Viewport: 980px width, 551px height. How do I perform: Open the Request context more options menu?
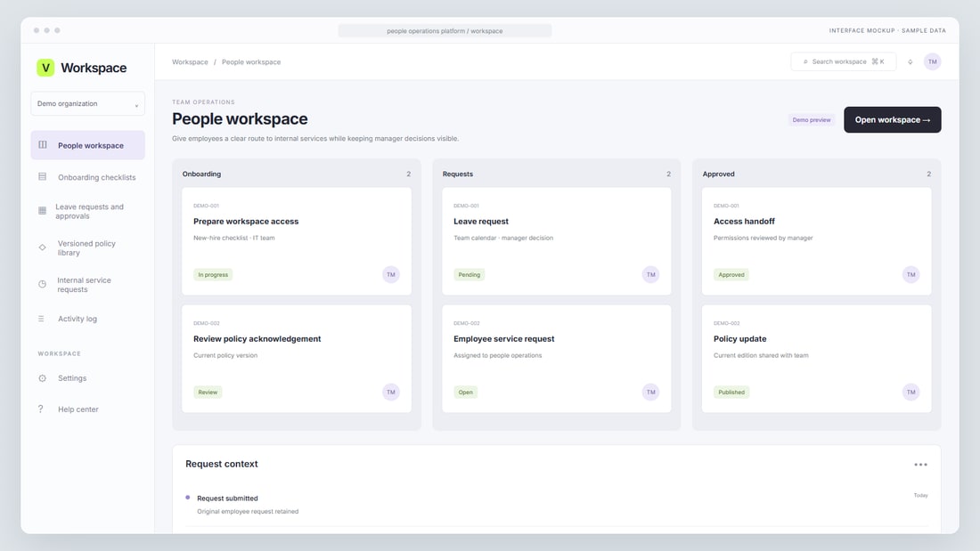[x=920, y=464]
